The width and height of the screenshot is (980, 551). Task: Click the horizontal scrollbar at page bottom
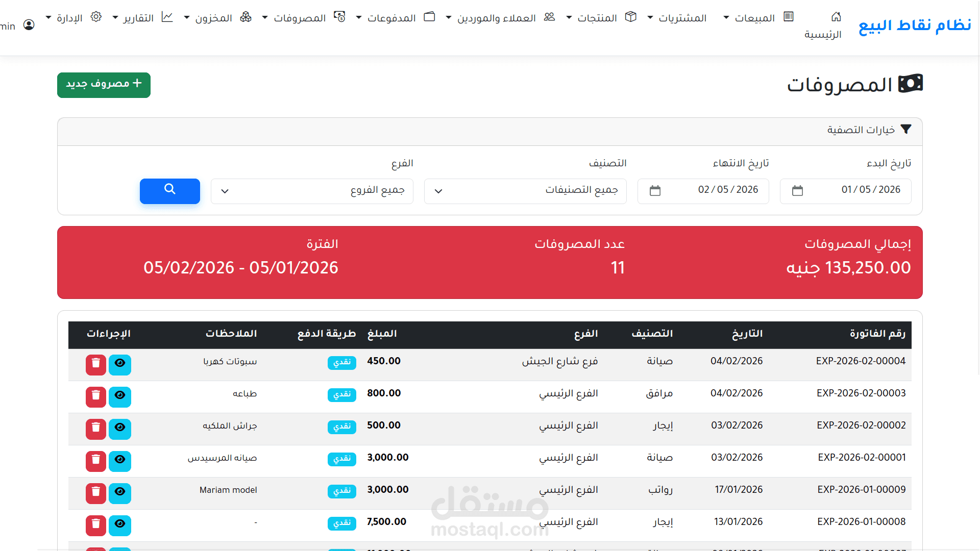[x=490, y=549]
